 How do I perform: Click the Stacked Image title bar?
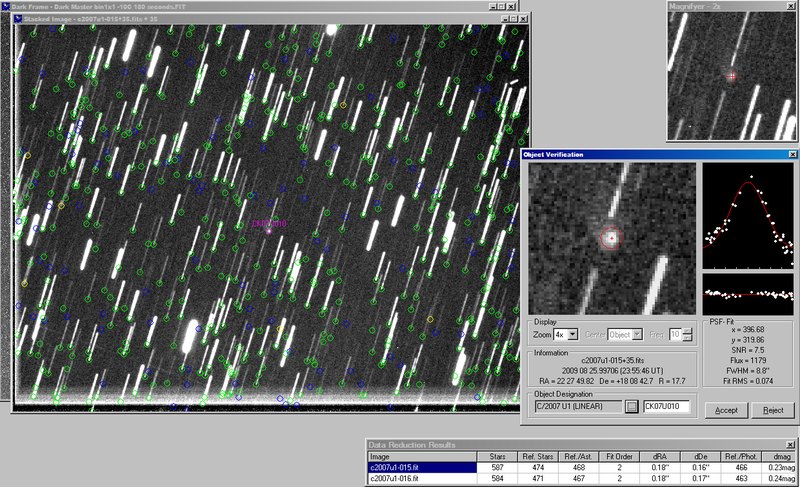point(270,19)
